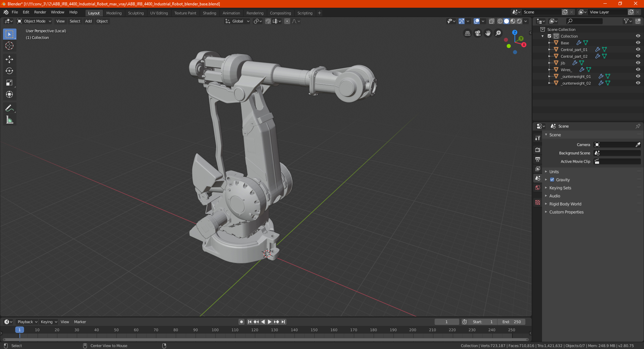Switch to orthographic grid view icon

pyautogui.click(x=467, y=33)
